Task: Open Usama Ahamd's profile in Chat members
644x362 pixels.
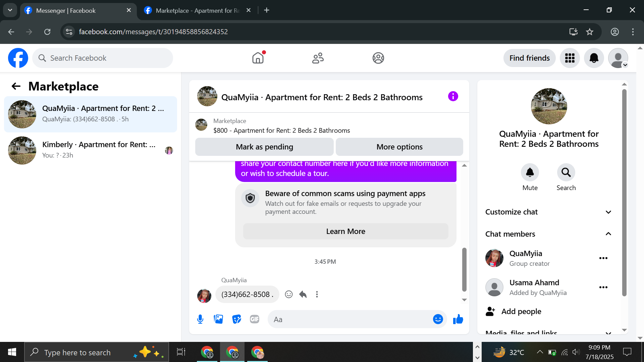Action: point(526,287)
